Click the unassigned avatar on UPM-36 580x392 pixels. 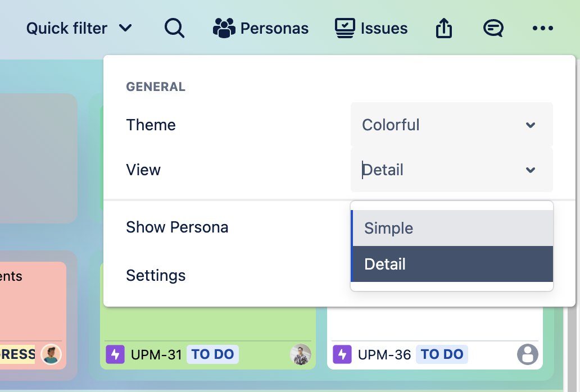[527, 354]
